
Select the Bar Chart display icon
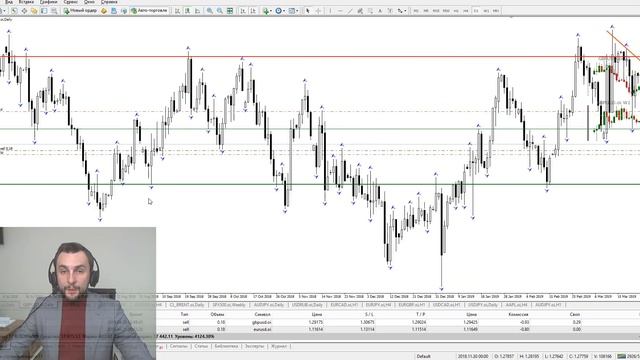click(x=178, y=11)
